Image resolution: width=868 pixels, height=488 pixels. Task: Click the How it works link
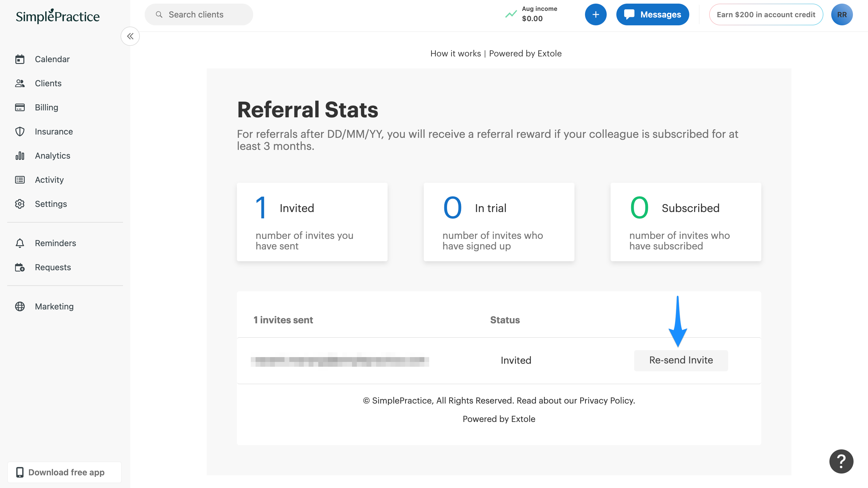[456, 53]
